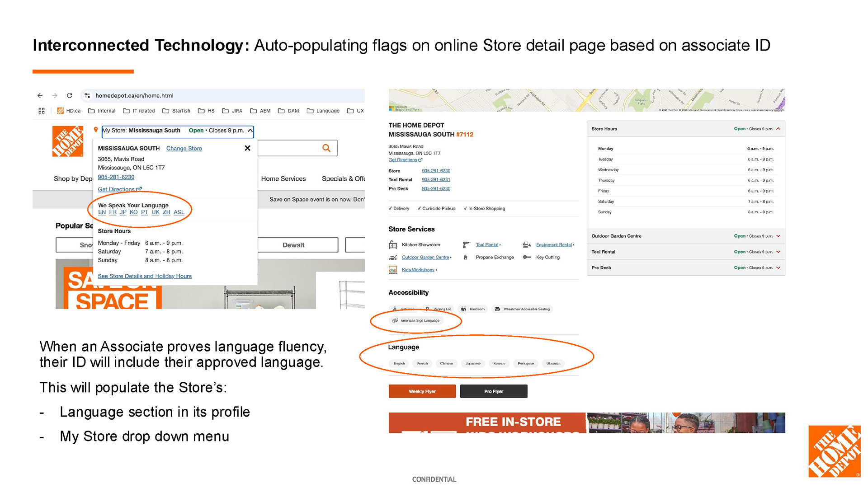Click the Outdoor Garden Centre mower icon
868x488 pixels.
[393, 258]
